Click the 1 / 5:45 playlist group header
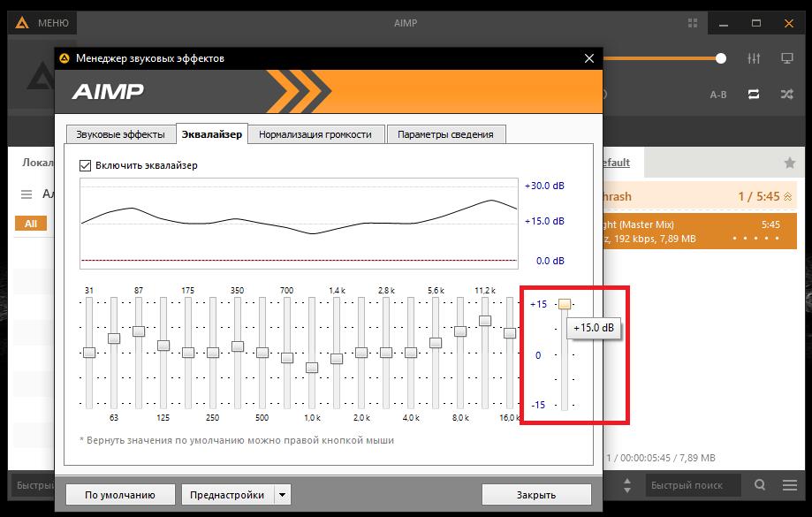Viewport: 812px width, 517px height. [x=700, y=196]
